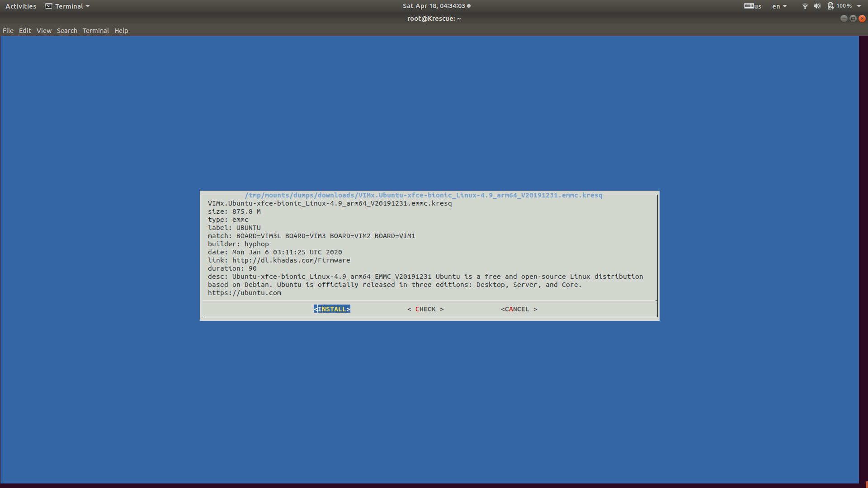Image resolution: width=868 pixels, height=488 pixels.
Task: Click the Wi-Fi network status icon
Action: click(x=805, y=6)
